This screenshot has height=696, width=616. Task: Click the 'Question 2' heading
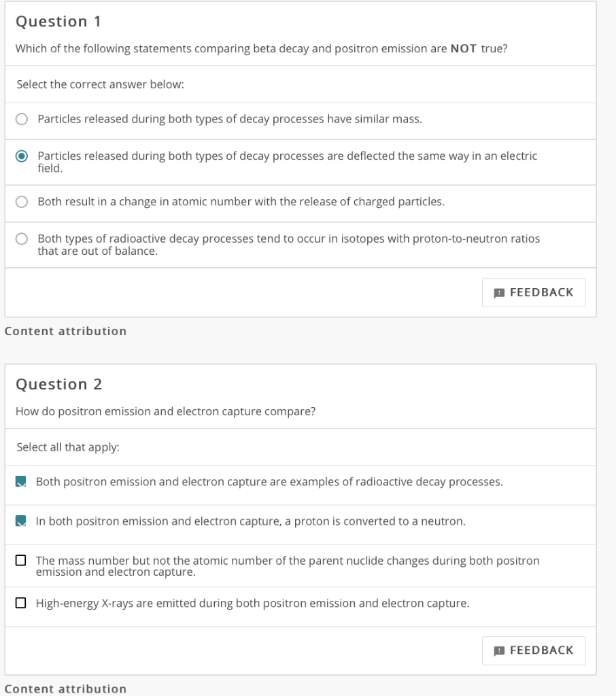click(x=58, y=385)
